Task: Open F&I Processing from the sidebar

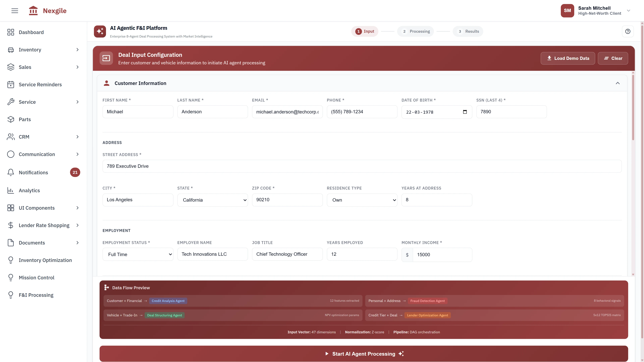Action: click(x=36, y=295)
